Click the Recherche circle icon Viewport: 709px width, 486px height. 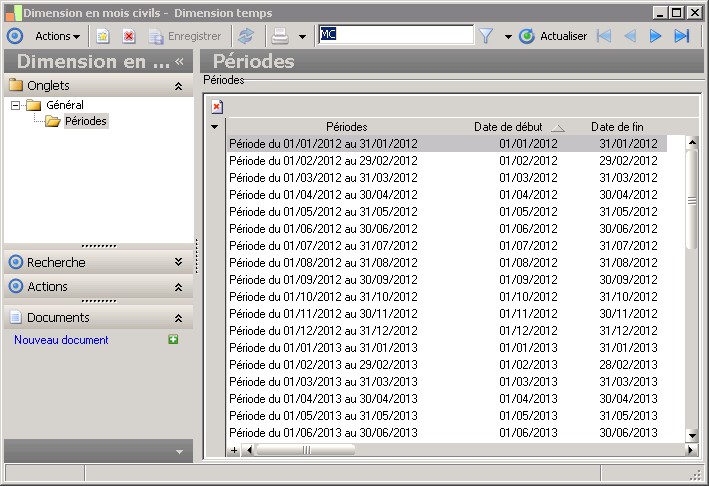pyautogui.click(x=16, y=262)
